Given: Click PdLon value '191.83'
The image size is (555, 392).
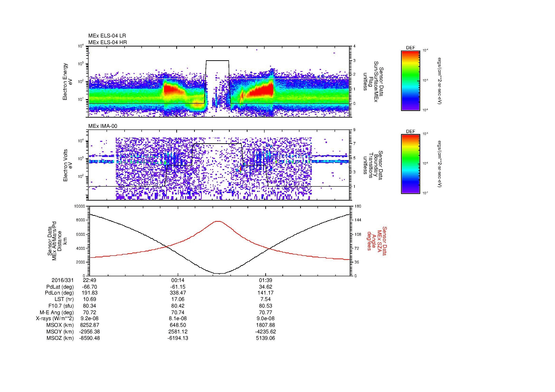Looking at the screenshot, I should point(90,293).
